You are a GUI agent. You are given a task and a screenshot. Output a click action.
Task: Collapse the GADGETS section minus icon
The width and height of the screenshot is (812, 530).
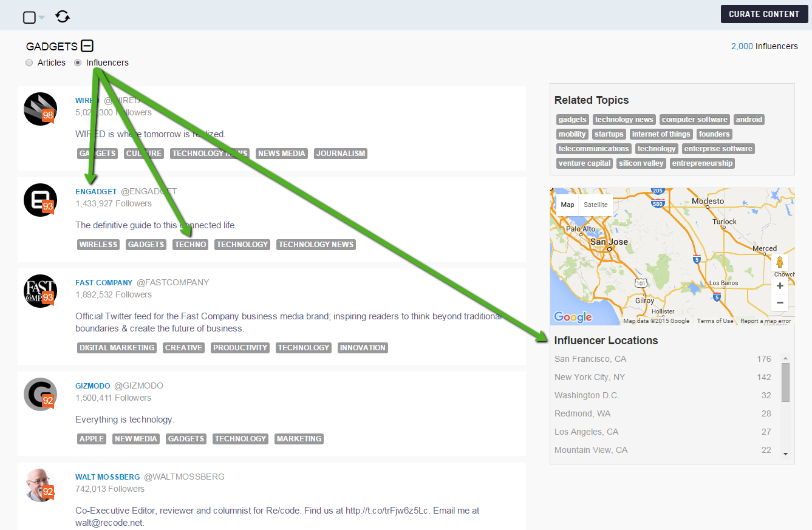[87, 46]
